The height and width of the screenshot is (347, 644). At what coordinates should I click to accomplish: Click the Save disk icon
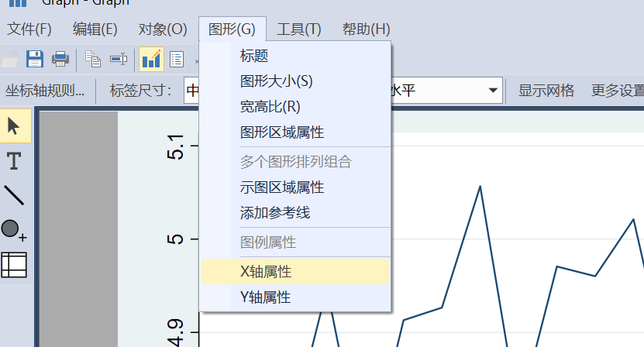tap(35, 59)
